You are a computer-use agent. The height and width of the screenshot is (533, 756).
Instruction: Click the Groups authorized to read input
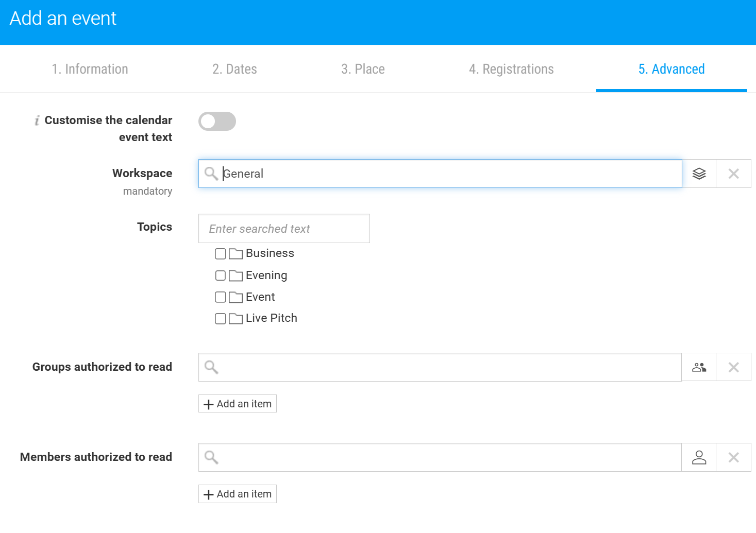440,367
